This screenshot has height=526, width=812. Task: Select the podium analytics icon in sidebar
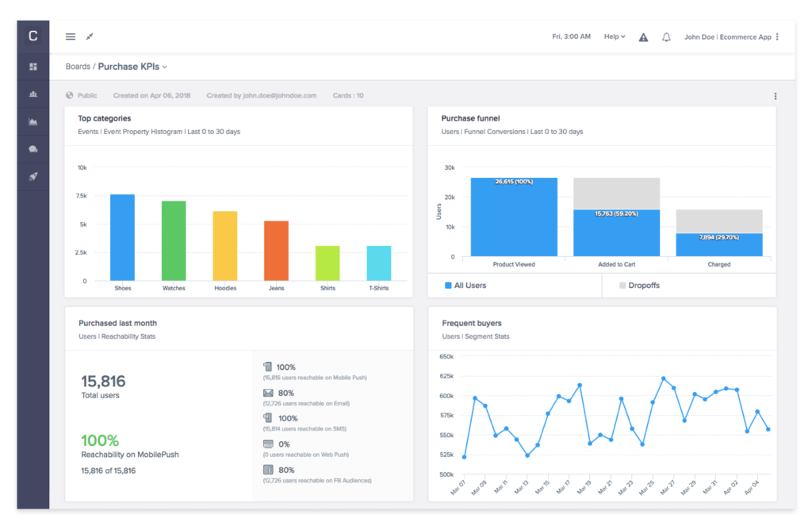pos(32,94)
